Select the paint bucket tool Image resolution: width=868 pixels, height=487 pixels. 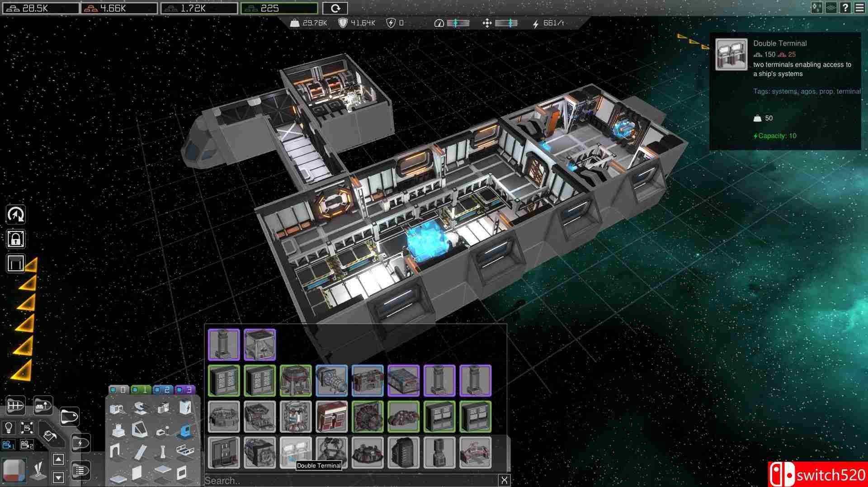49,436
